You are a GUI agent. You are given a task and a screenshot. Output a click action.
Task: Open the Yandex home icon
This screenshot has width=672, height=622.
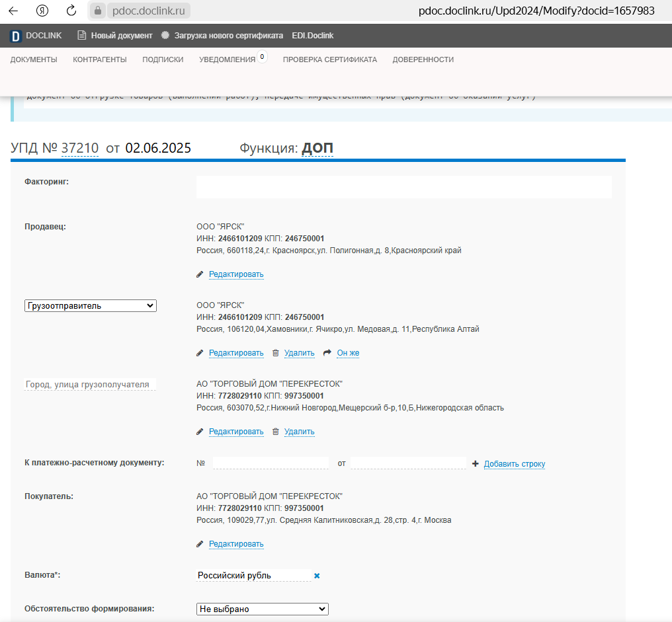[42, 11]
